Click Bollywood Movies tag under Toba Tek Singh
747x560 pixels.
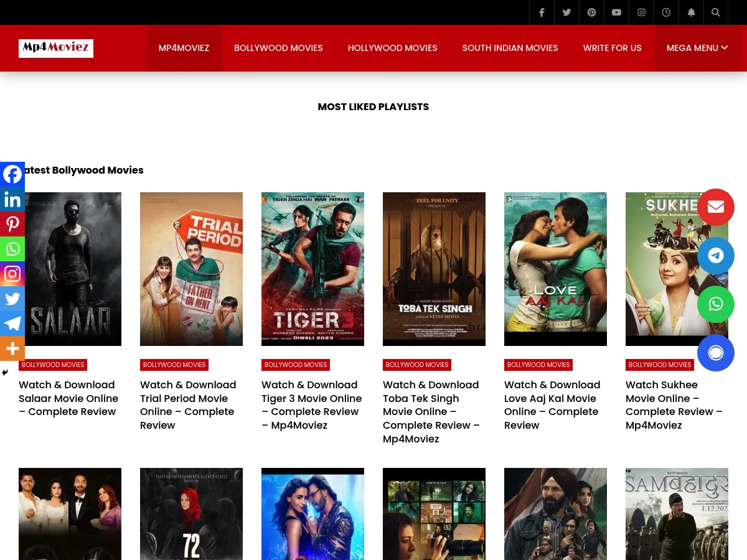coord(417,365)
